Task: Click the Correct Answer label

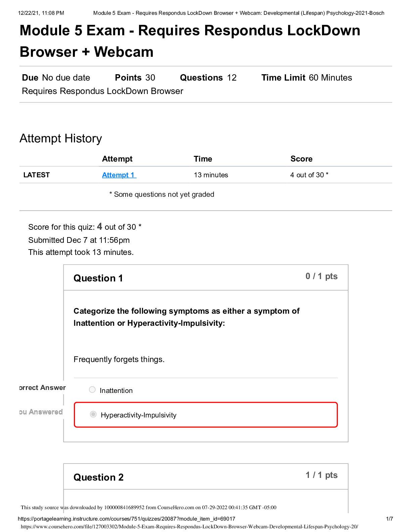Action: coord(42,388)
